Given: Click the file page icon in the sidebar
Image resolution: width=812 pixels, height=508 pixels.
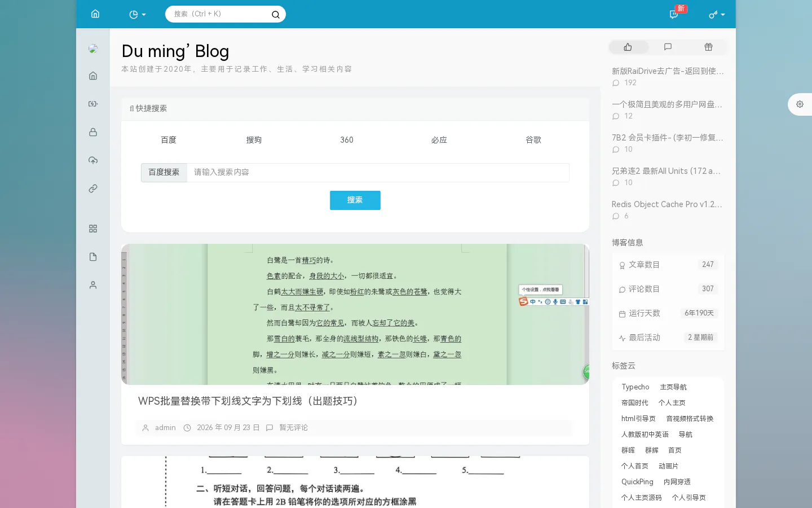Looking at the screenshot, I should pos(93,257).
